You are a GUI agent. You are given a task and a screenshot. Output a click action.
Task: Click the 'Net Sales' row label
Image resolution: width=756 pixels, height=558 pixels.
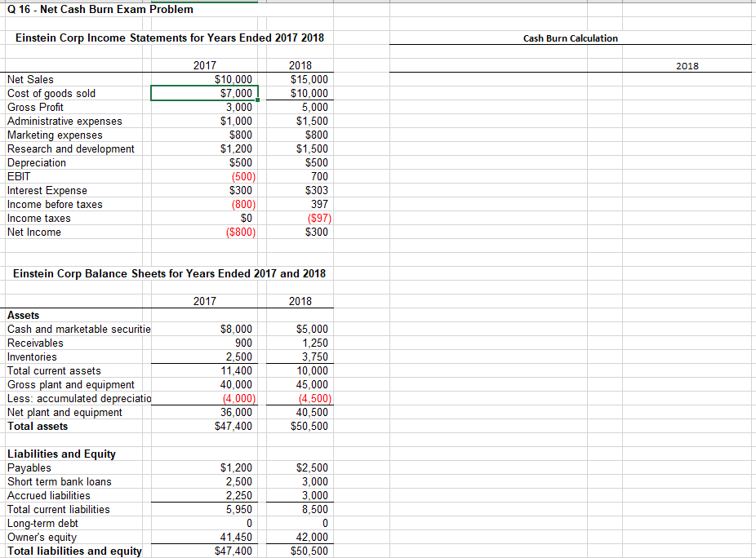pos(30,79)
